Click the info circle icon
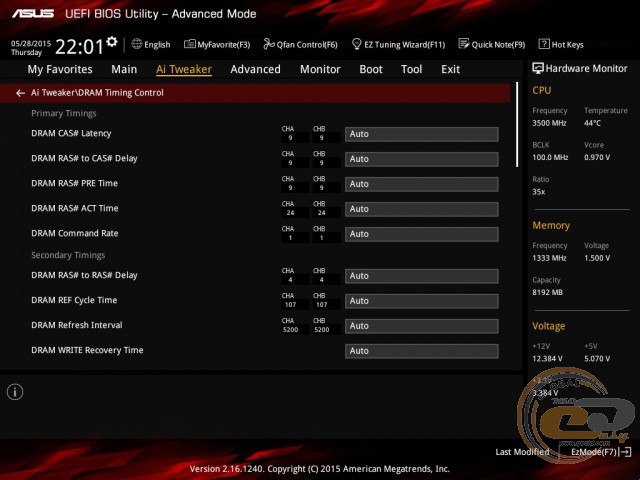The width and height of the screenshot is (640, 480). coord(15,392)
